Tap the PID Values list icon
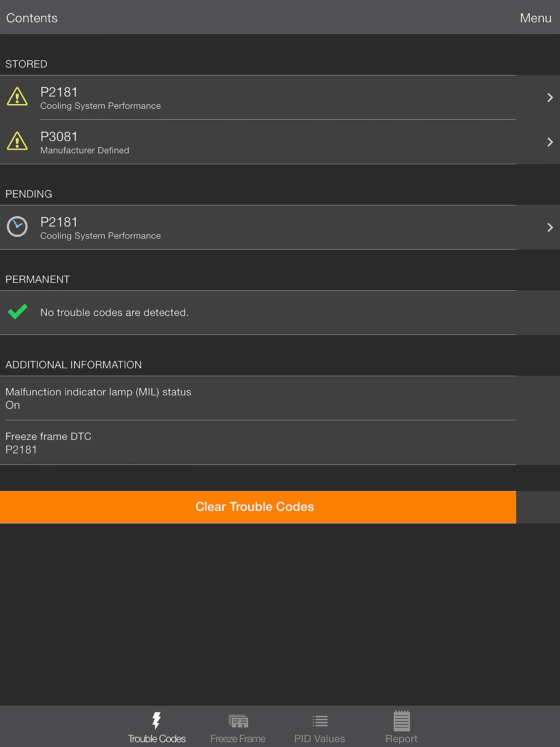Image resolution: width=560 pixels, height=747 pixels. tap(320, 721)
